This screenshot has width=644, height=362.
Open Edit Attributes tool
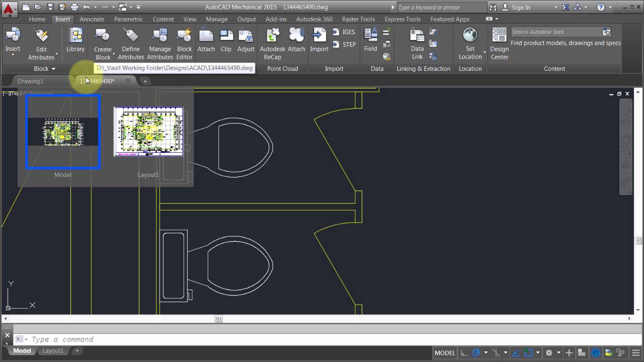pyautogui.click(x=41, y=44)
